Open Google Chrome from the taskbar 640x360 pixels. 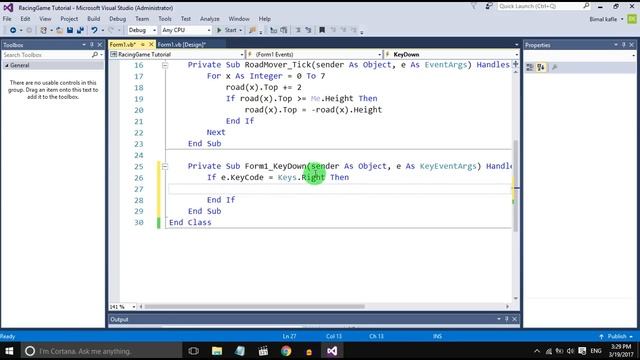(286, 351)
